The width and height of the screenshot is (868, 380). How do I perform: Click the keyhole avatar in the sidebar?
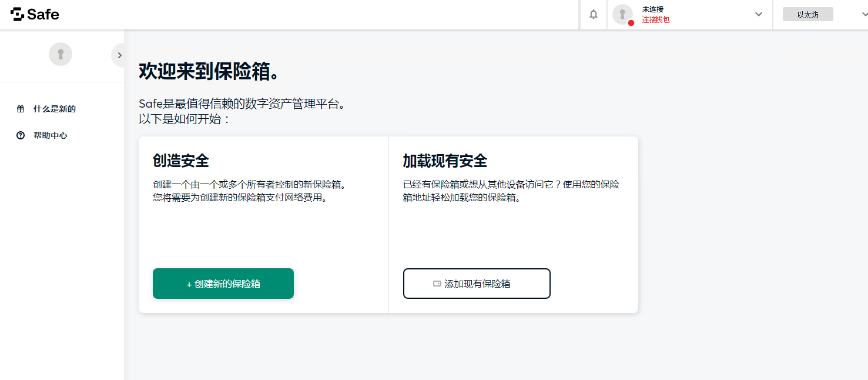coord(61,54)
